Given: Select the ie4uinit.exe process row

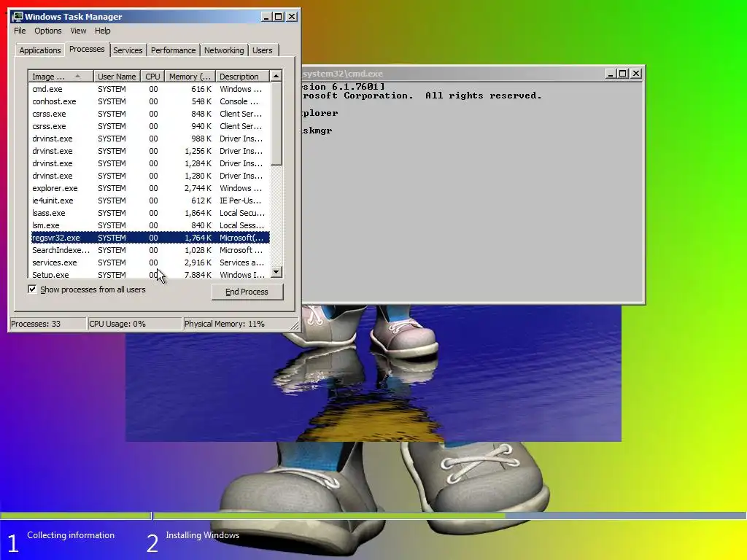Looking at the screenshot, I should [150, 201].
